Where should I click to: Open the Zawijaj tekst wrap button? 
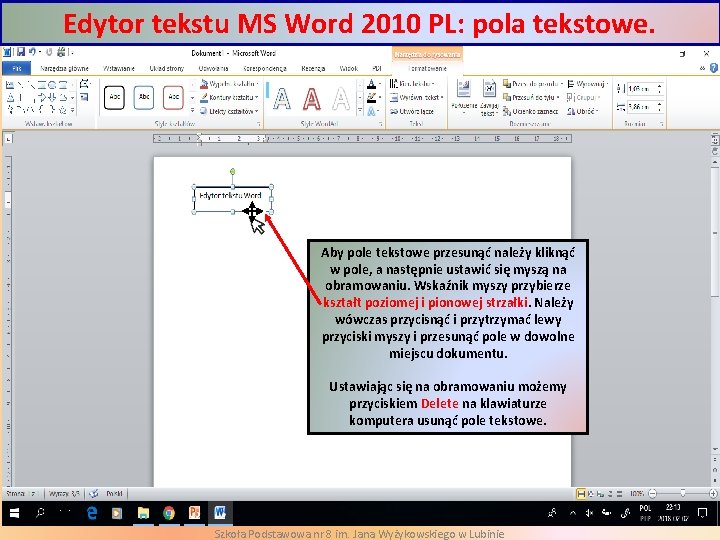(489, 96)
